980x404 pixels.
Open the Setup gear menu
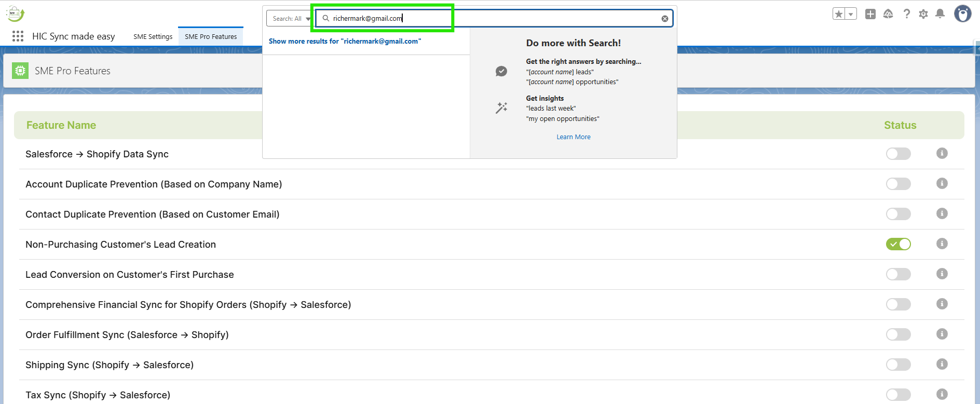(x=923, y=14)
